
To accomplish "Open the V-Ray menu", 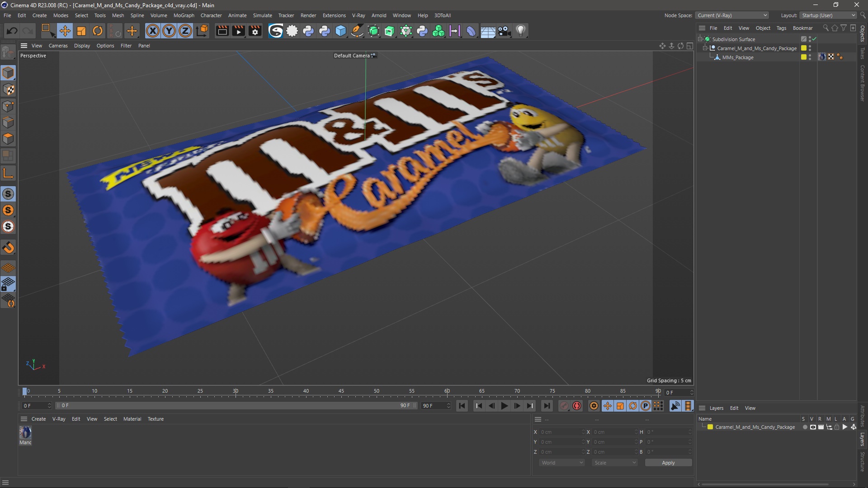I will pyautogui.click(x=359, y=15).
